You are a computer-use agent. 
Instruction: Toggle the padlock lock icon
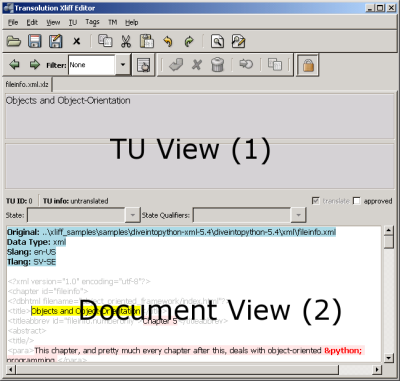[x=308, y=65]
